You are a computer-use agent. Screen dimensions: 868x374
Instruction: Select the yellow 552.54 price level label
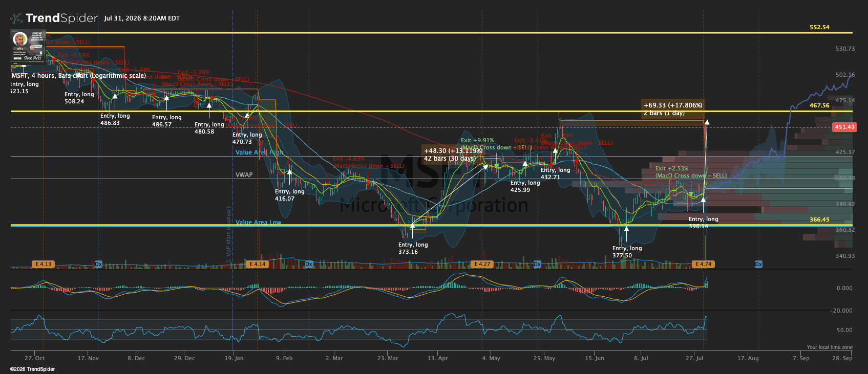click(x=819, y=28)
